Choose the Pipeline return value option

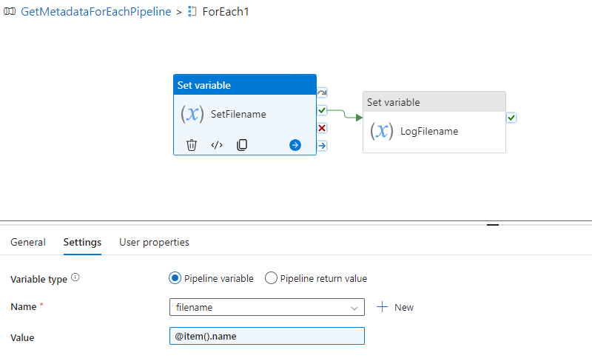(x=271, y=278)
